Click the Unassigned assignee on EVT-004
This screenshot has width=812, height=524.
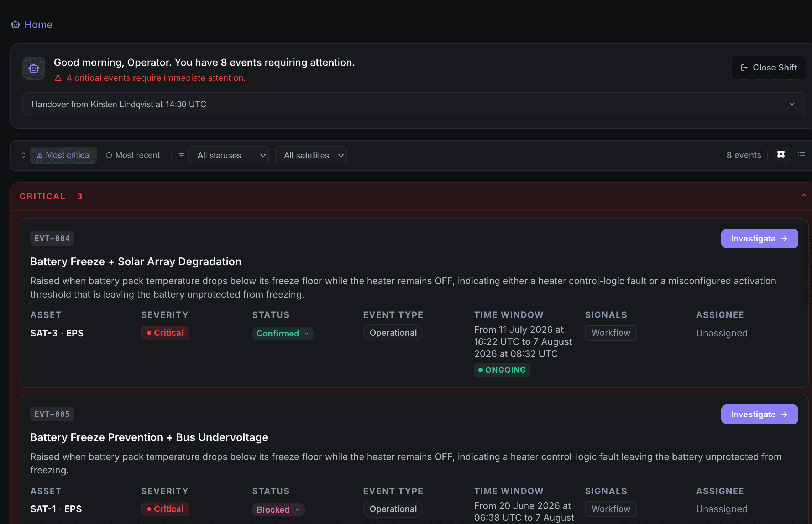[722, 333]
